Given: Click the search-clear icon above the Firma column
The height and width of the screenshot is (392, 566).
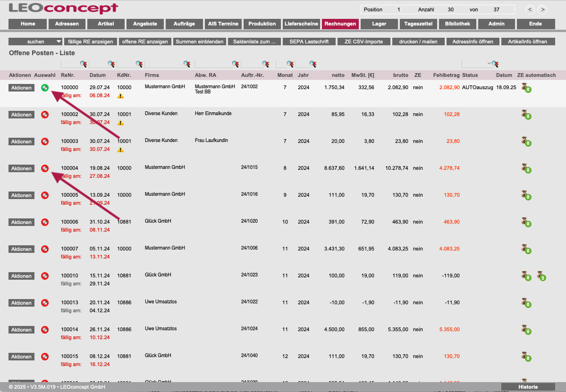Looking at the screenshot, I should click(187, 64).
